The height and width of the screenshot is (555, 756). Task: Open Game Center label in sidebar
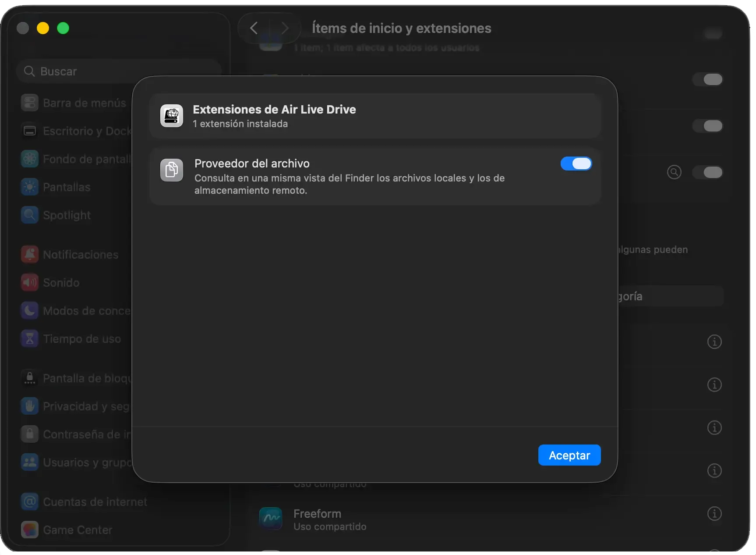[x=78, y=530]
